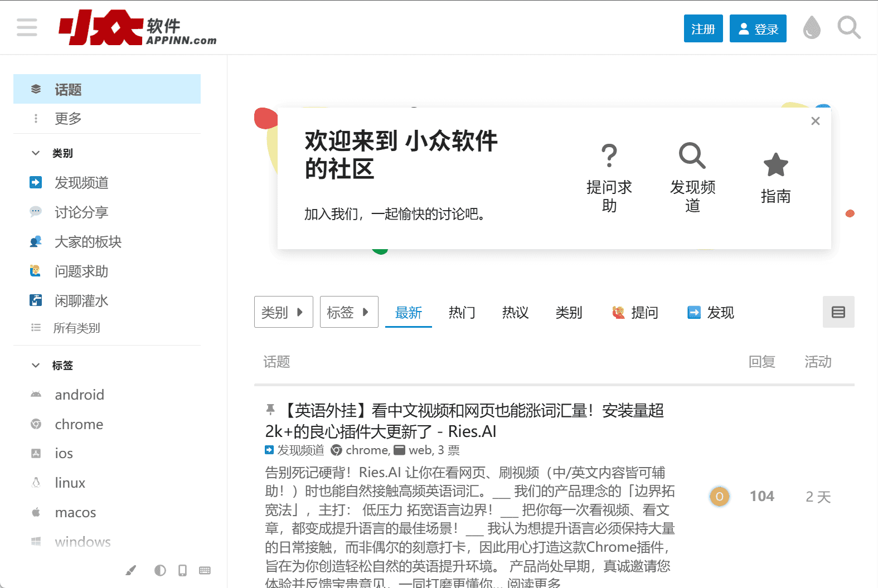
Task: Open the hamburger sidebar menu
Action: pos(27,27)
